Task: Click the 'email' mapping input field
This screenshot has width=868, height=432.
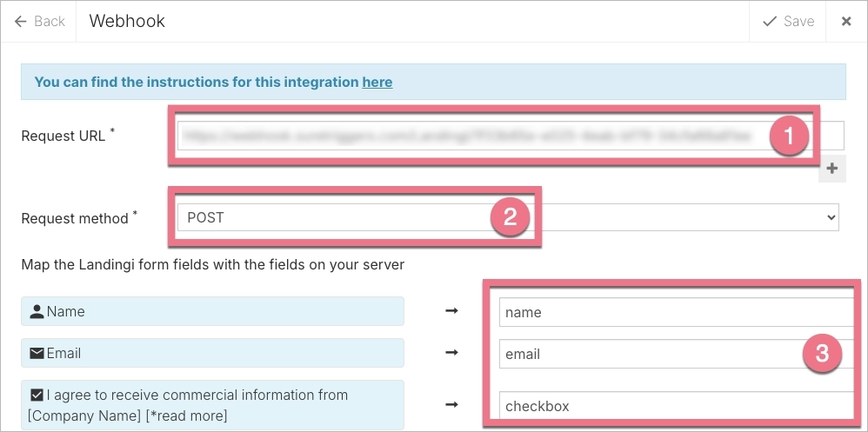Action: (644, 354)
